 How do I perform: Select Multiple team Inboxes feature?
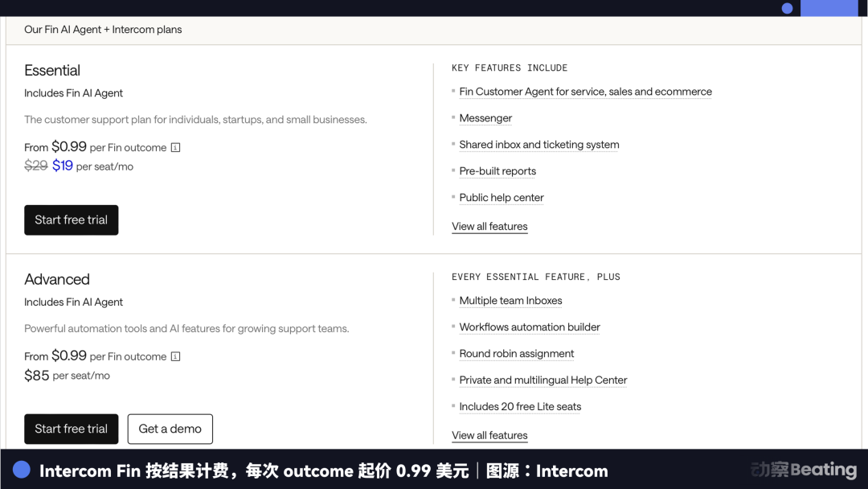coord(510,300)
